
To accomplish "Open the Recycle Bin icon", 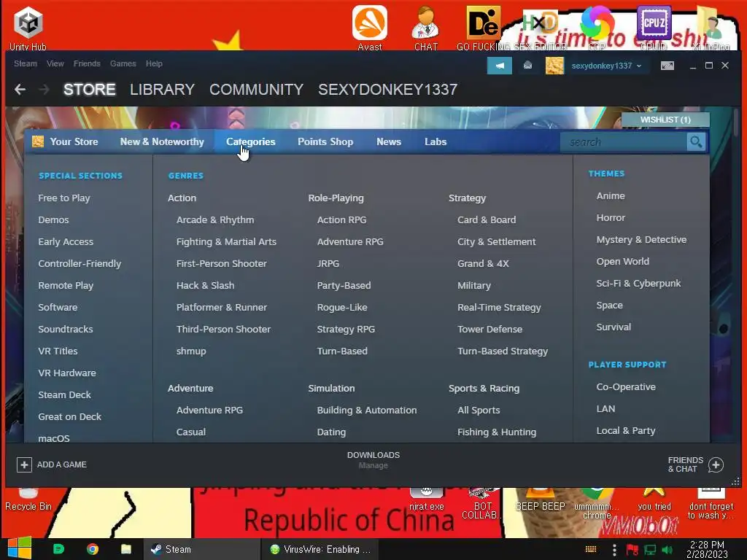I will coord(28,499).
